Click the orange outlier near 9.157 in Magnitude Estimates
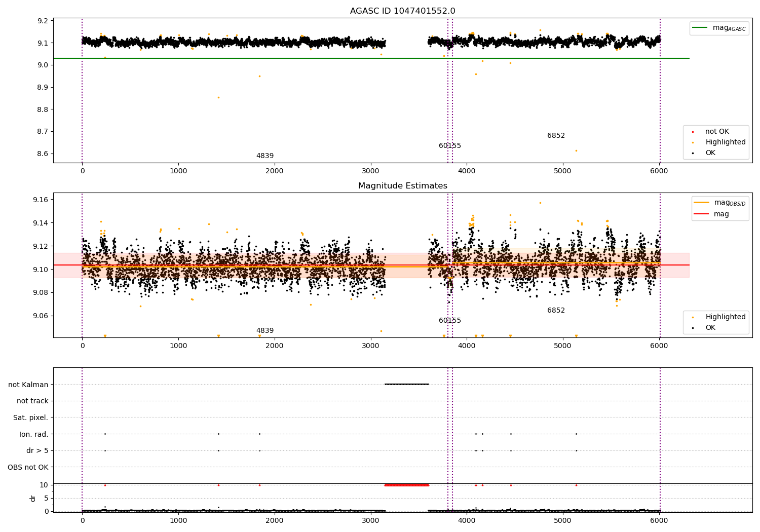Image resolution: width=760 pixels, height=532 pixels. coord(540,203)
